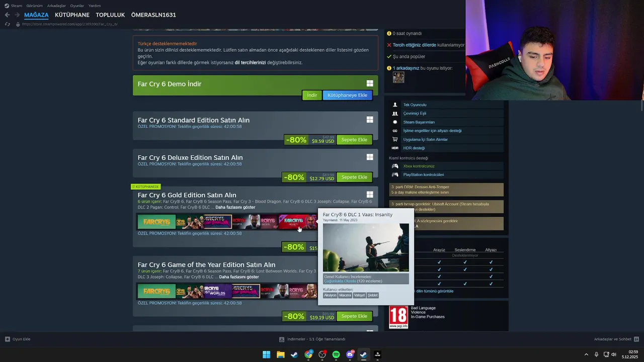The image size is (644, 362).
Task: Click the Ubisoft Account requirement notice
Action: pos(446,207)
